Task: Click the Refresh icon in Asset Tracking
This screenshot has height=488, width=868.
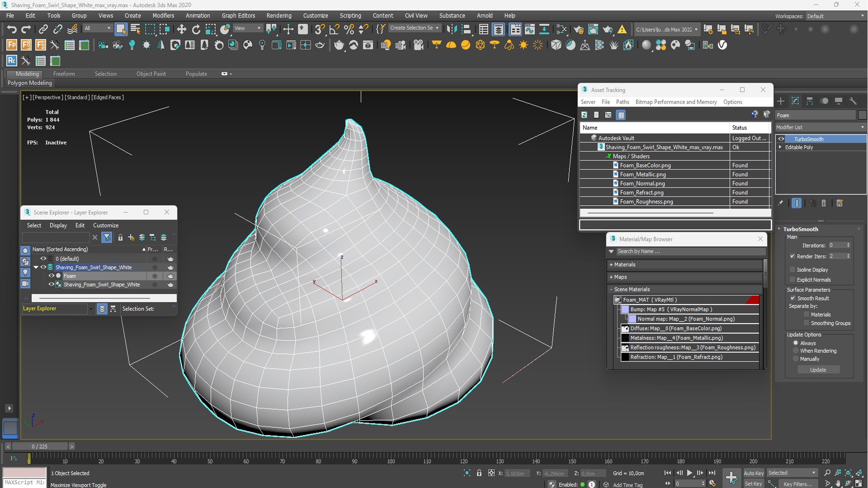Action: pyautogui.click(x=584, y=115)
